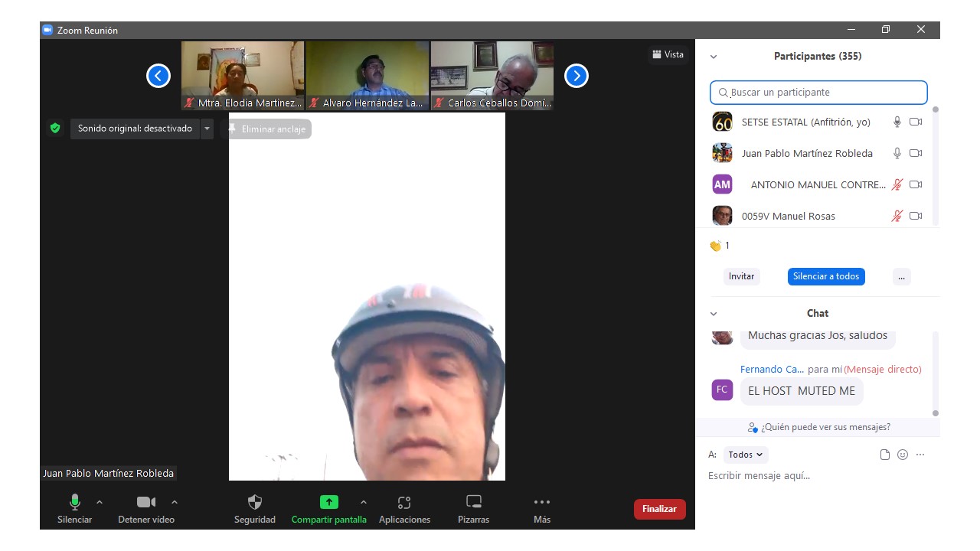The height and width of the screenshot is (551, 980).
Task: Invite people with Invitar button
Action: tap(741, 276)
